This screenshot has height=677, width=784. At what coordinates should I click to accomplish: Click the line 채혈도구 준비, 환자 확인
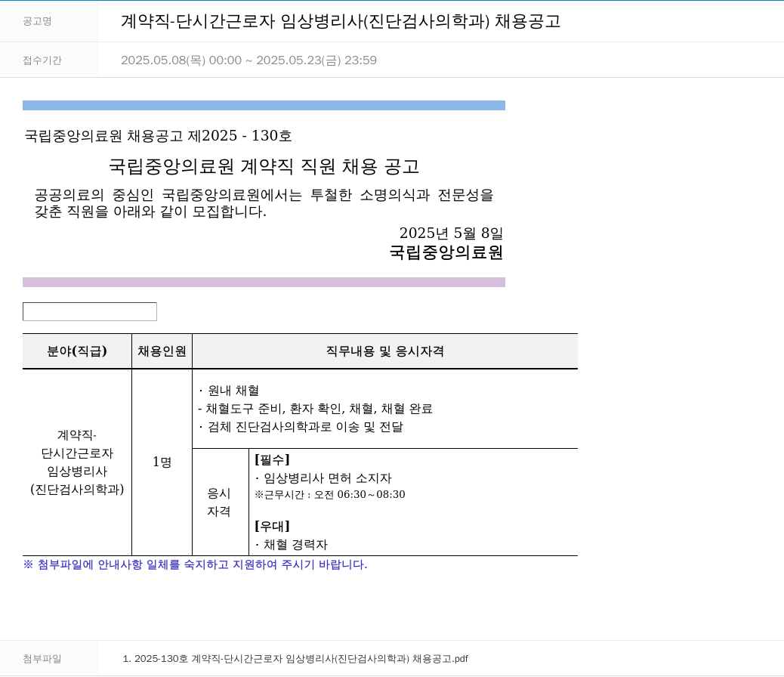(x=315, y=409)
